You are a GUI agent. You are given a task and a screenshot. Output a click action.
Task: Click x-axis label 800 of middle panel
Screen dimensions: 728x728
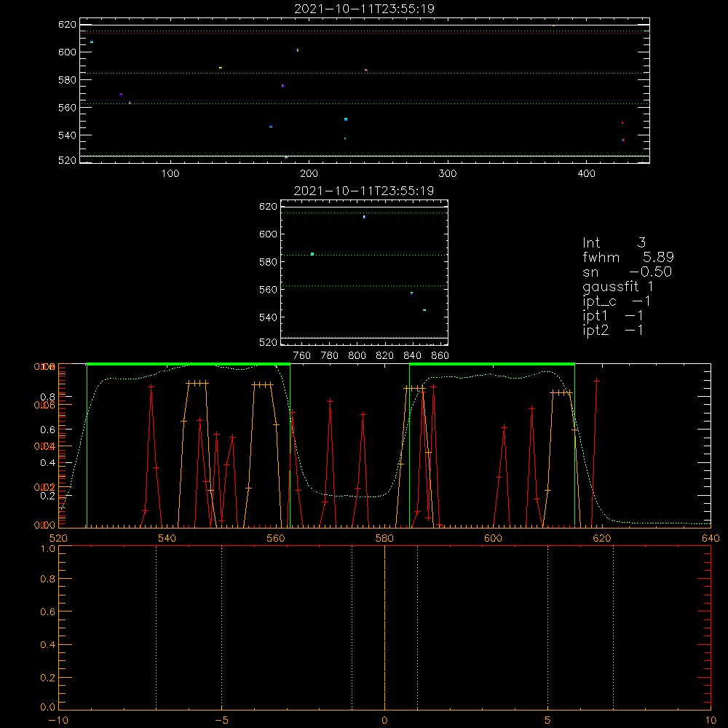[x=357, y=356]
